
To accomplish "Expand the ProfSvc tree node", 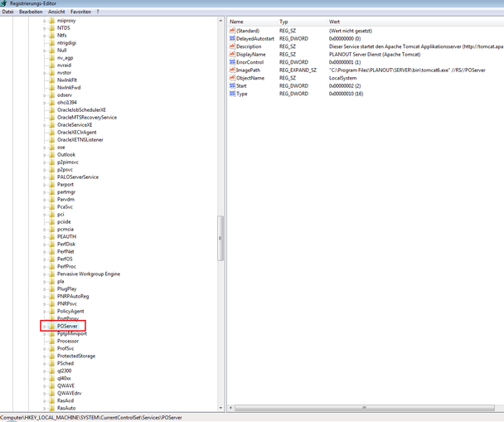I will 45,349.
